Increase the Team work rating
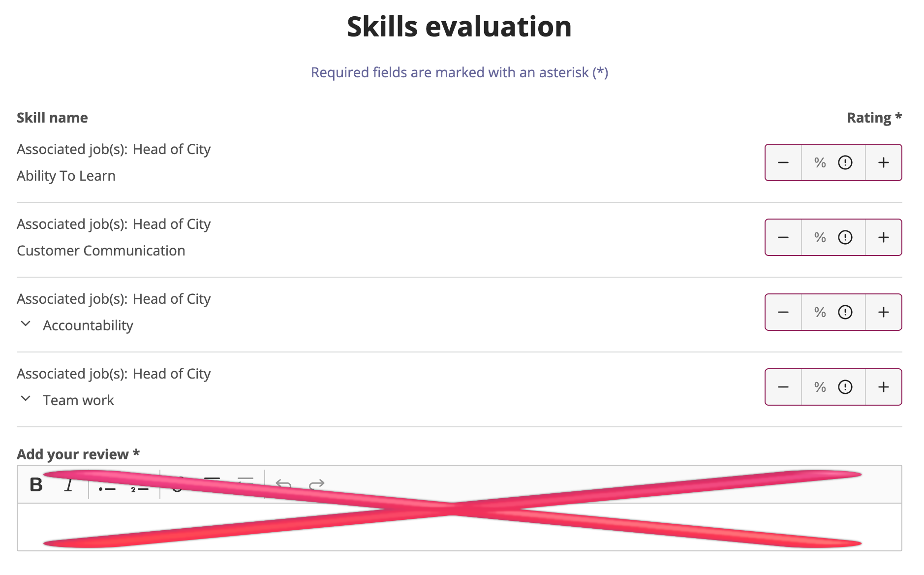Screen dimensions: 924x575 (883, 387)
